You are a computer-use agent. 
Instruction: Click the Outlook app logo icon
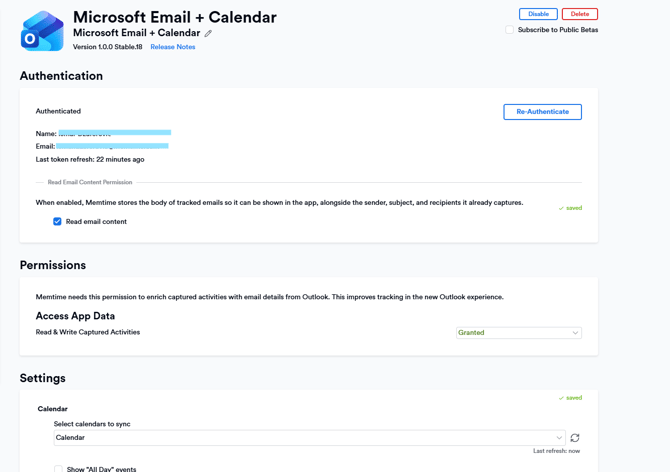[x=42, y=31]
